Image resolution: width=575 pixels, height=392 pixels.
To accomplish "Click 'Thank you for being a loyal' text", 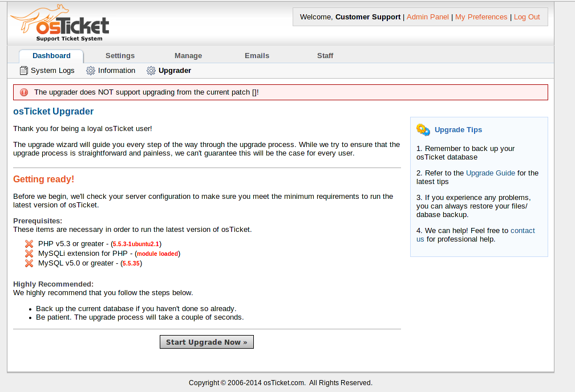I will pos(83,129).
